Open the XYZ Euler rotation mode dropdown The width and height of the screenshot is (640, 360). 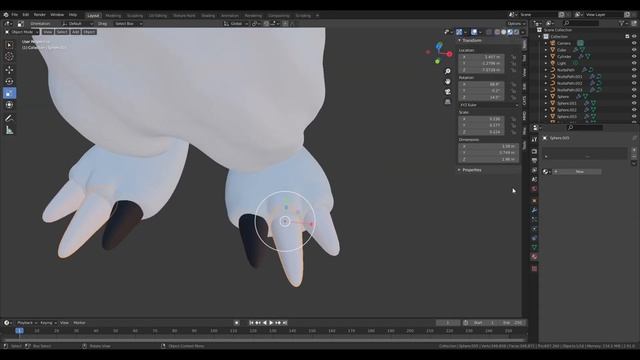(489, 105)
